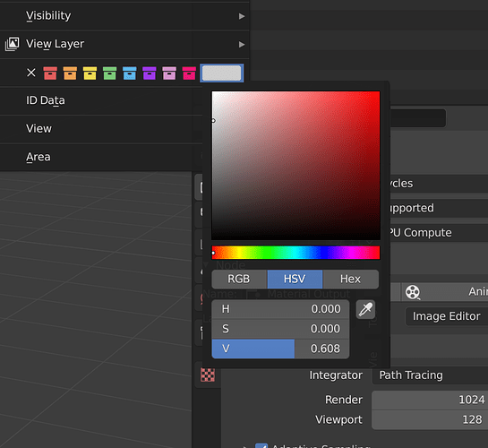The width and height of the screenshot is (488, 448).
Task: Pick the purple collection color icon
Action: coord(150,73)
